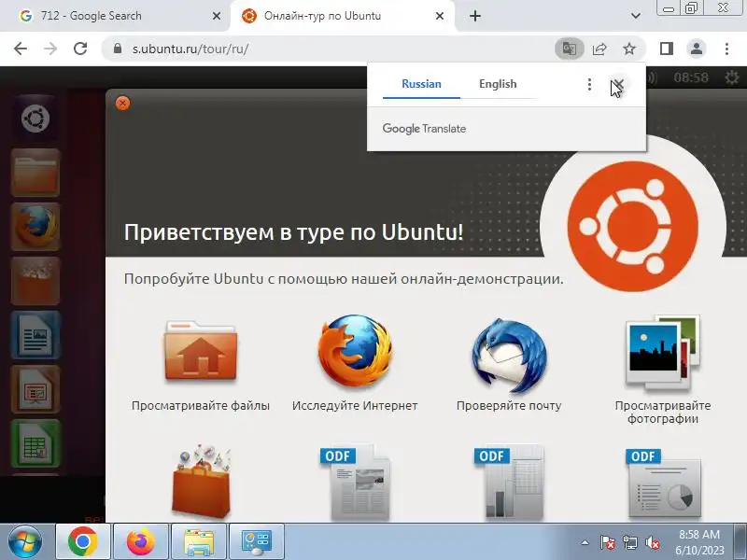
Task: Open LibreOffice Writer in launcher sidebar
Action: [35, 335]
